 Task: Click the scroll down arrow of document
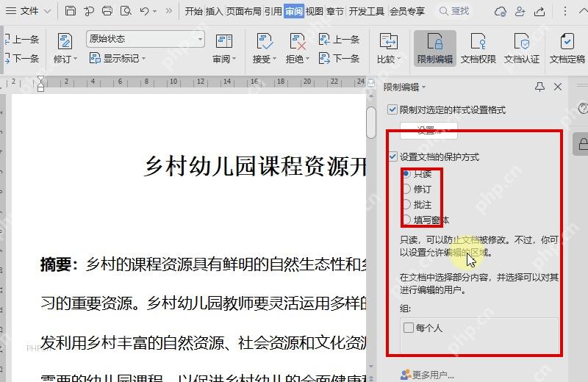click(x=371, y=367)
